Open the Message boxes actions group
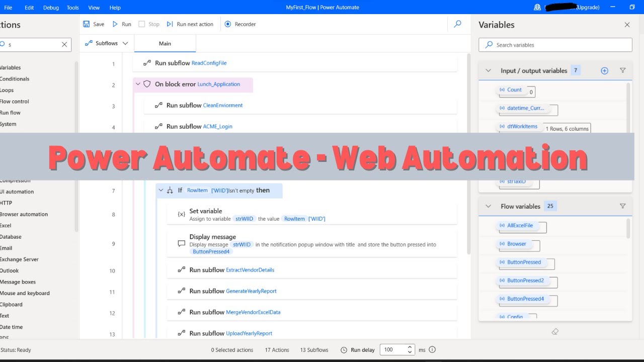This screenshot has height=362, width=644. click(x=18, y=282)
